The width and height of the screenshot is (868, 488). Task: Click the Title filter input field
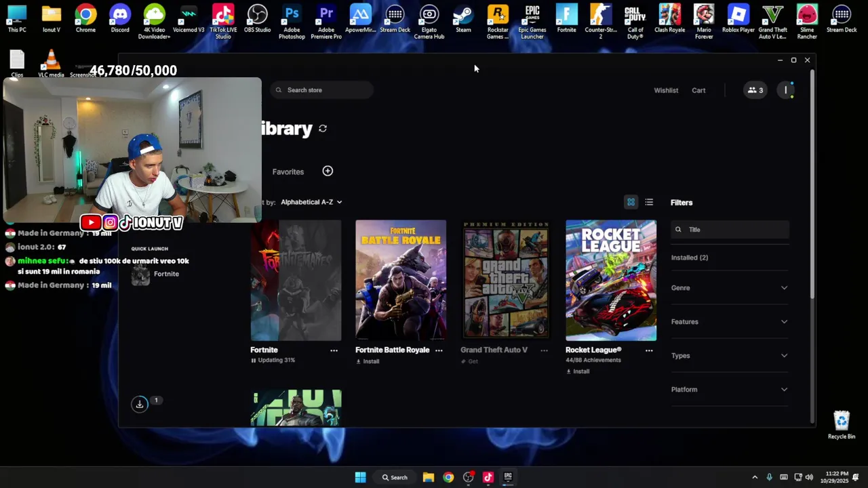click(x=730, y=229)
